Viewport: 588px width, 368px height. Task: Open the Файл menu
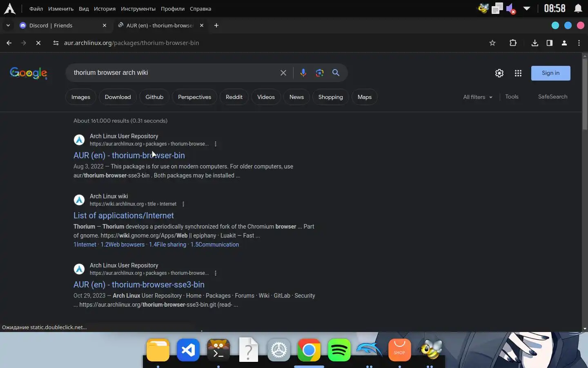(x=36, y=9)
